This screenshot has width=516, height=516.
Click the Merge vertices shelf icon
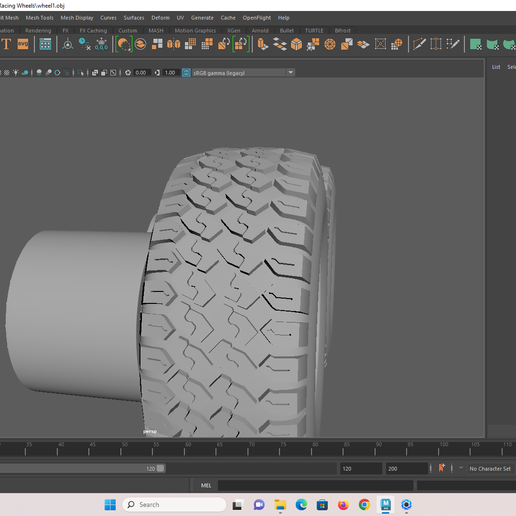313,44
